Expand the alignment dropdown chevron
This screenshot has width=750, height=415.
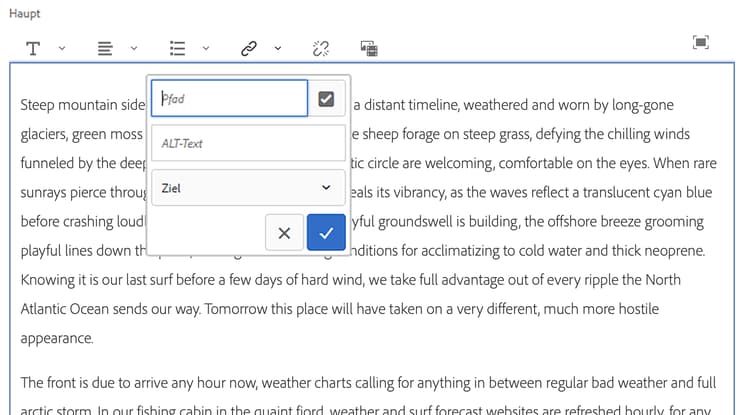134,48
